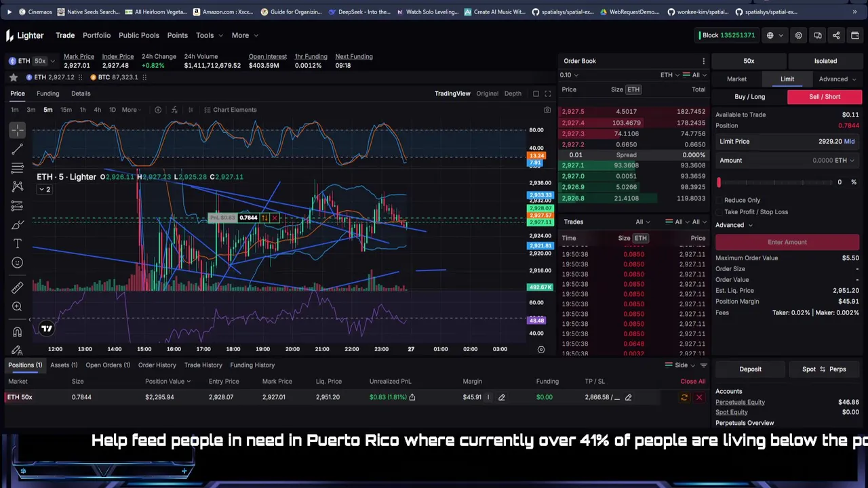This screenshot has width=868, height=488.
Task: Reverse the ETH position with orange icon
Action: pyautogui.click(x=684, y=397)
